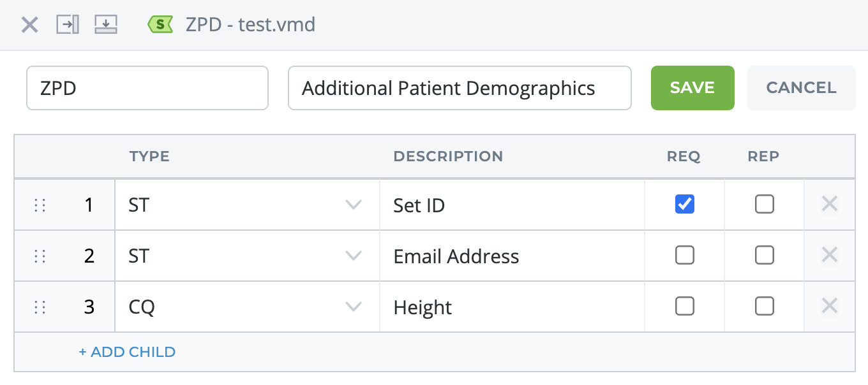Image resolution: width=868 pixels, height=385 pixels.
Task: Enable REP for Email Address
Action: tap(765, 255)
